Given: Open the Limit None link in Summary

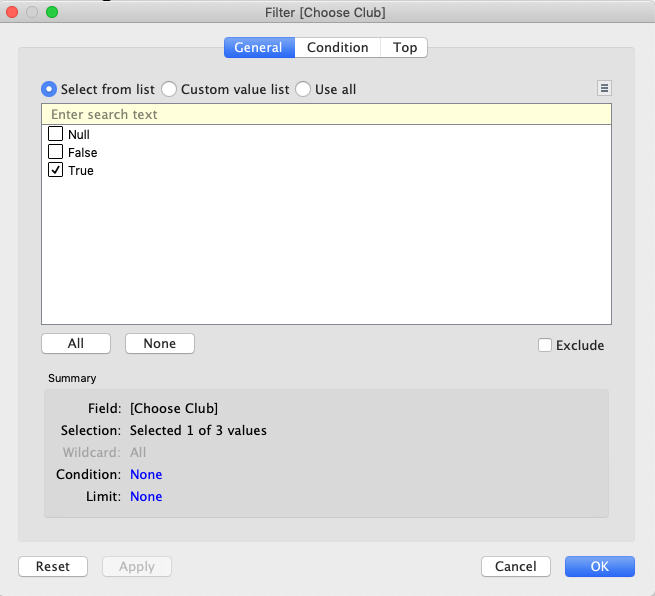Looking at the screenshot, I should pos(146,496).
